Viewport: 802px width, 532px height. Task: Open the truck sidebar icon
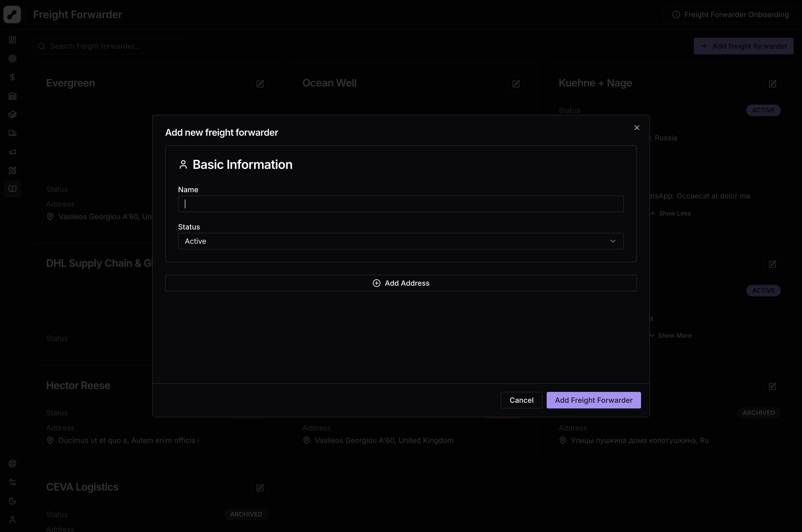(12, 133)
